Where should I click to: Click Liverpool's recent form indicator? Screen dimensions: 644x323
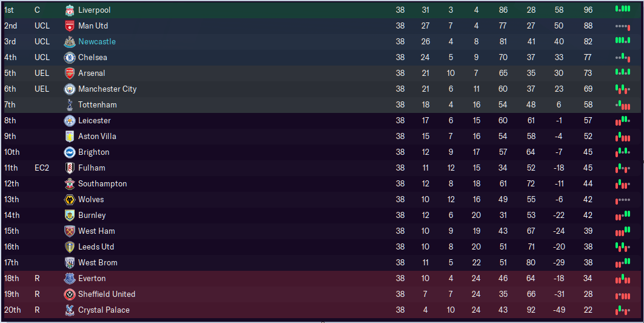623,9
